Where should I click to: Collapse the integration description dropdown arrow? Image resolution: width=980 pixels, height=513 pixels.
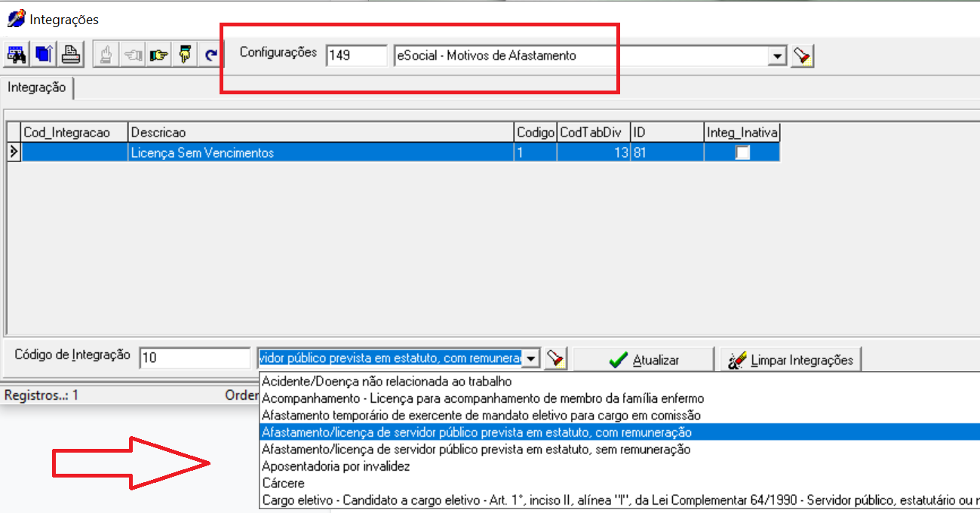point(533,359)
